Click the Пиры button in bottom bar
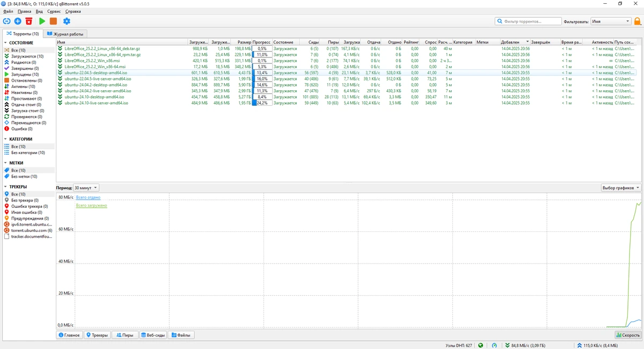Screen dimensions: 644x349 pos(125,335)
